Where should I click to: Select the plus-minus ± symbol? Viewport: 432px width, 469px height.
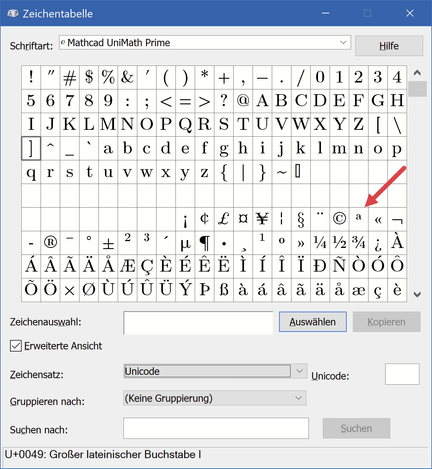click(108, 243)
